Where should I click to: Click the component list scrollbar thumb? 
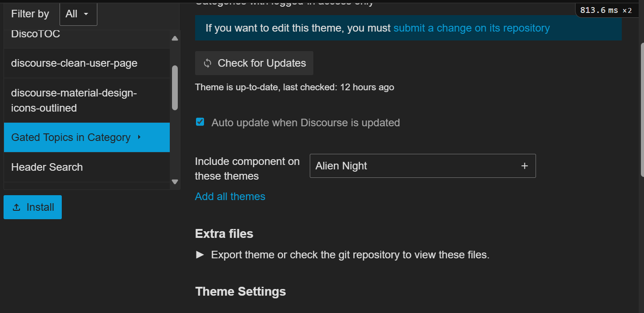click(x=175, y=88)
